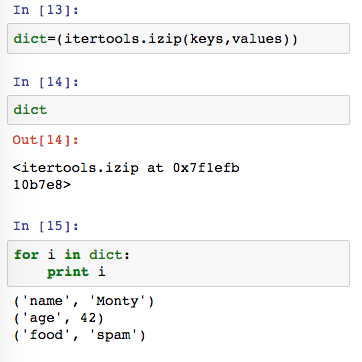Click the green 'dict' keyword in cell 13
This screenshot has width=362, height=362.
click(30, 39)
